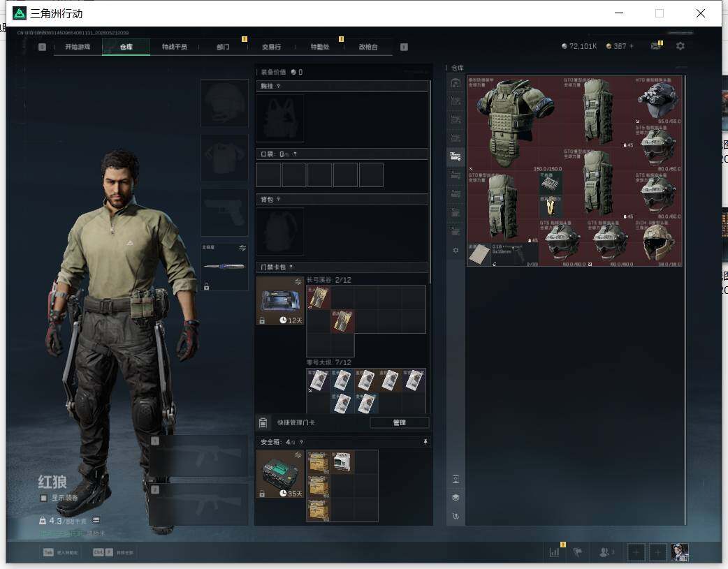
Task: Close the 三角洲行动 window
Action: [x=701, y=13]
